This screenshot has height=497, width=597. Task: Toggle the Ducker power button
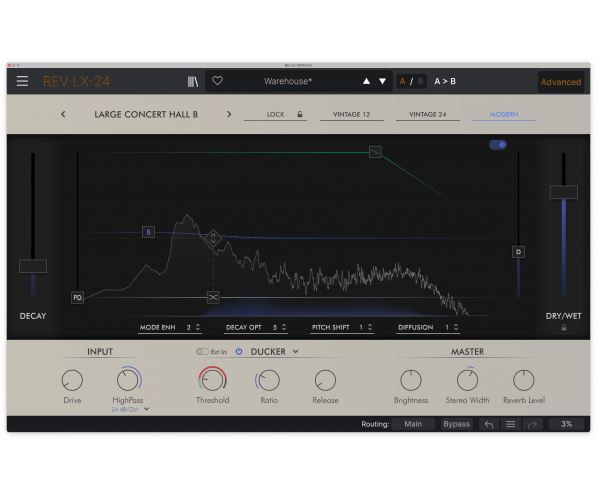[x=239, y=352]
